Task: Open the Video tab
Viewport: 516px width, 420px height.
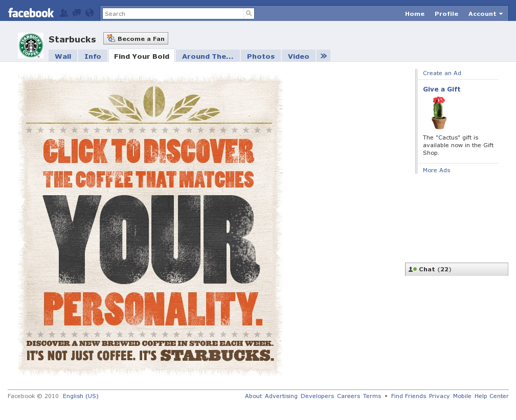Action: pyautogui.click(x=299, y=56)
